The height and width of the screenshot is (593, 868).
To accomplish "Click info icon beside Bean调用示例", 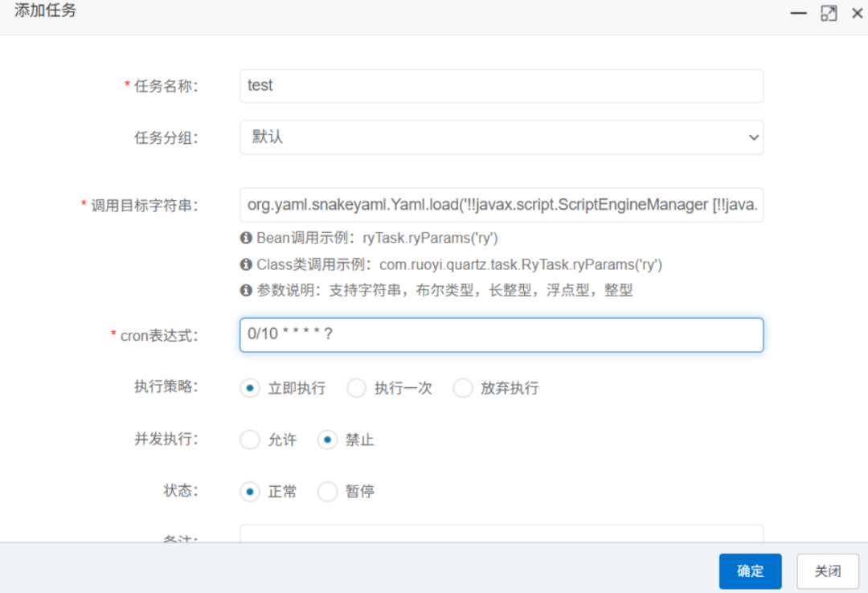I will pos(246,238).
